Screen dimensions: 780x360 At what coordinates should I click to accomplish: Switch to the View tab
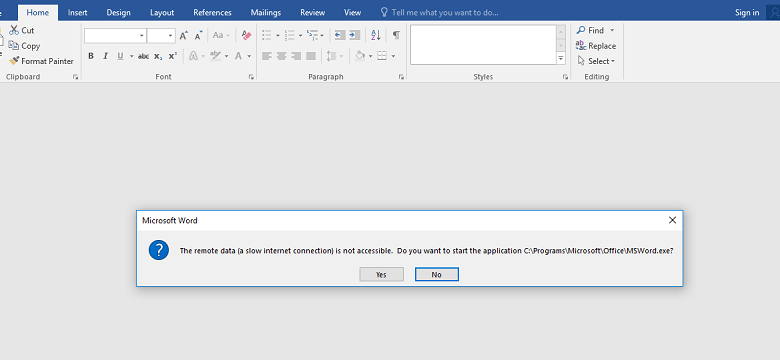tap(353, 12)
